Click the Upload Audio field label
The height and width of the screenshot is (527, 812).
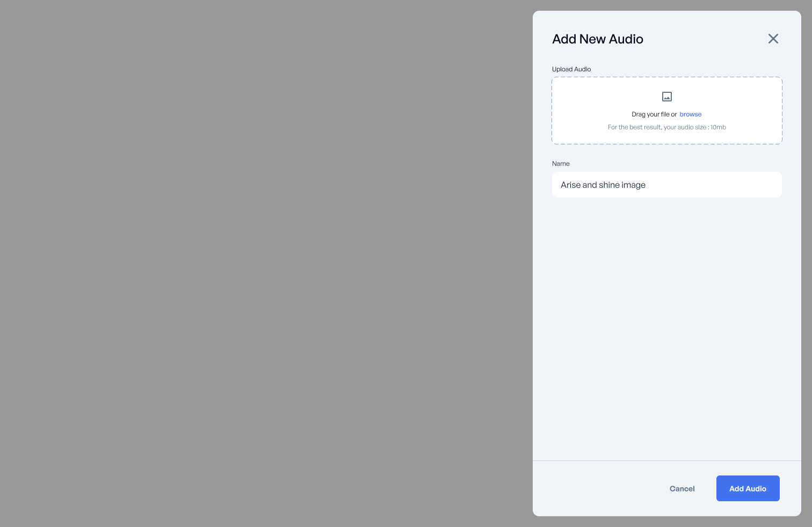coord(571,69)
